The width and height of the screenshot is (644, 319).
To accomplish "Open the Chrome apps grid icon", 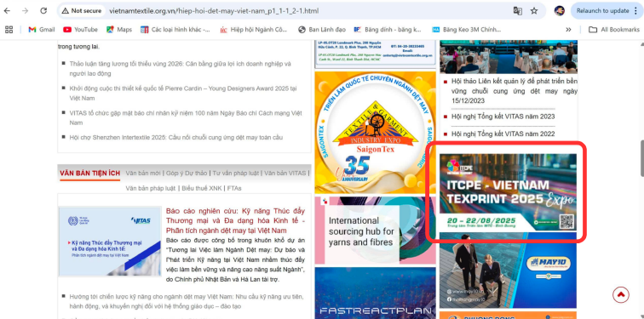I will coord(9,30).
